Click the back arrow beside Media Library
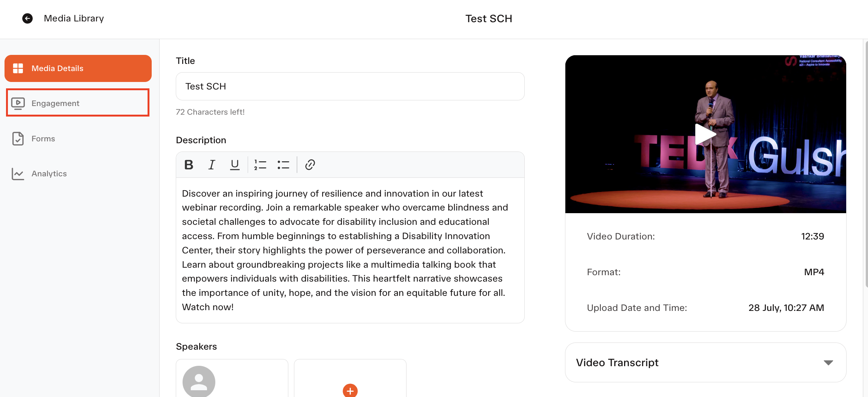The width and height of the screenshot is (868, 397). point(27,18)
